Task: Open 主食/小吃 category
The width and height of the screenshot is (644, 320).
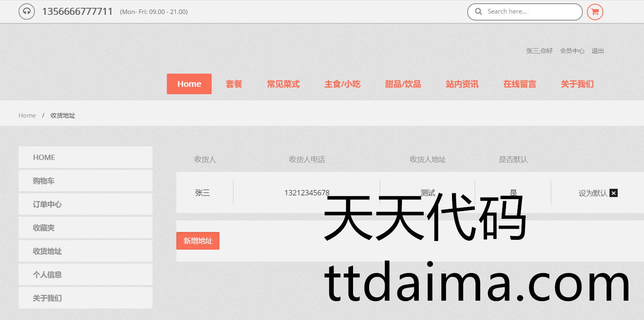Action: (342, 84)
